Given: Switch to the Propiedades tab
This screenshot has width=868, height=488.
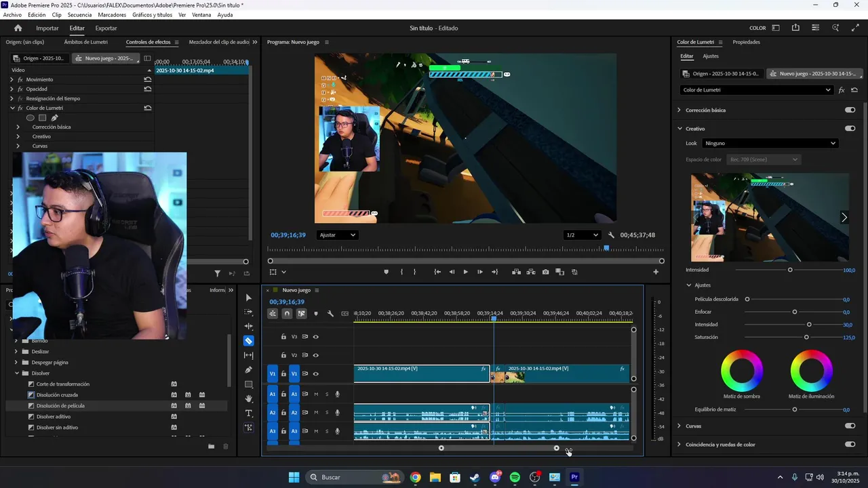Looking at the screenshot, I should (x=747, y=42).
